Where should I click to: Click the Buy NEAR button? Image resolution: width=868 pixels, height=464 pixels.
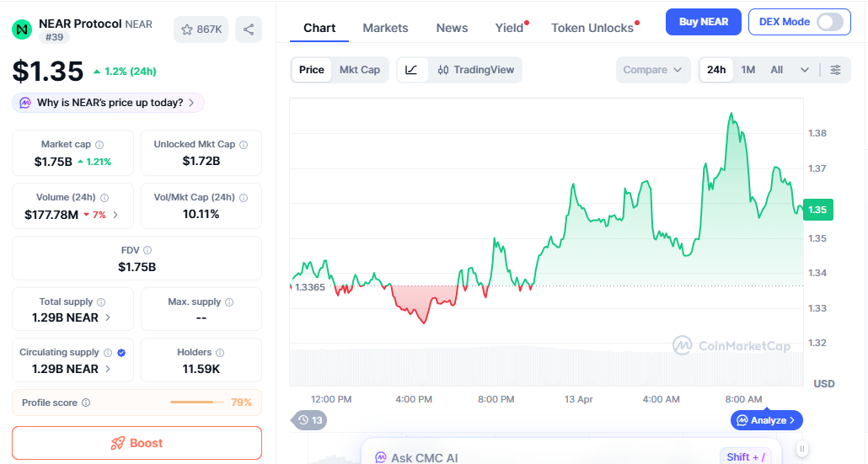point(703,22)
